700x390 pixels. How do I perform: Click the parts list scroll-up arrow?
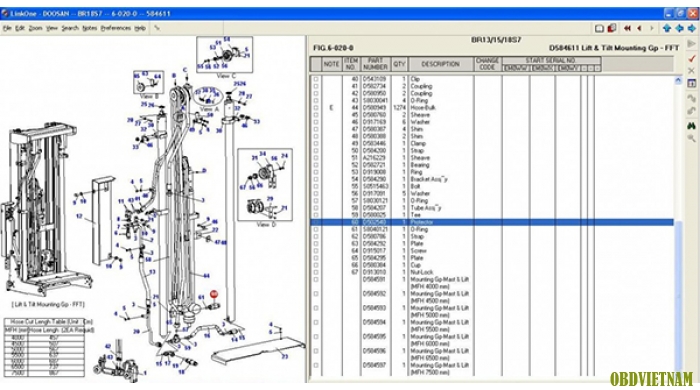pos(678,81)
